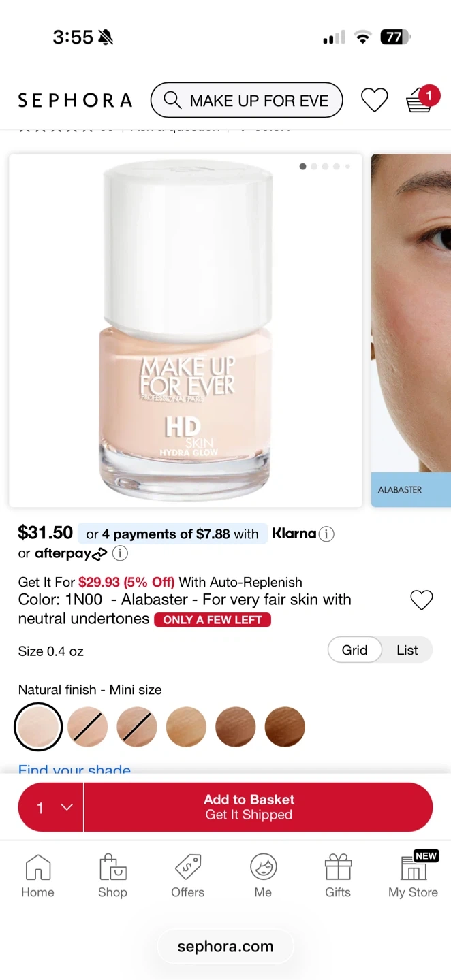Select the selected Alabaster shade swatch
The height and width of the screenshot is (980, 451).
[38, 727]
